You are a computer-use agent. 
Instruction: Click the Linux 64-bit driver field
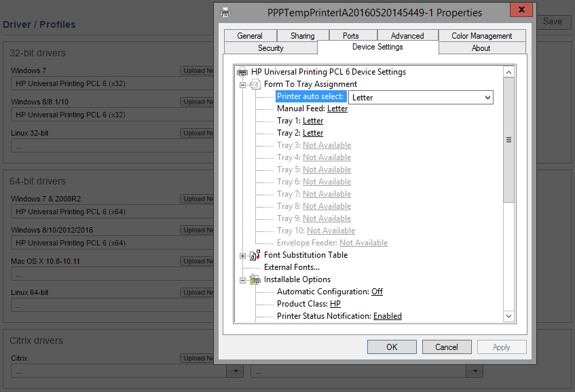tap(112, 305)
